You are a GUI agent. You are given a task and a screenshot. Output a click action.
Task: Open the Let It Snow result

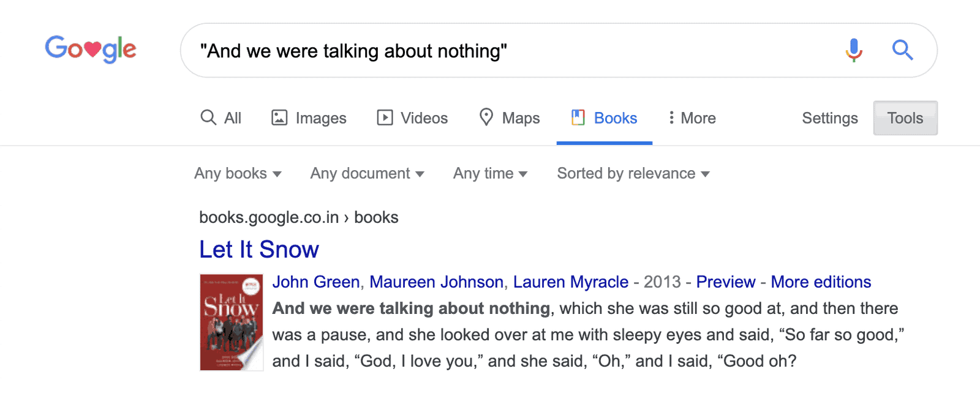tap(259, 250)
